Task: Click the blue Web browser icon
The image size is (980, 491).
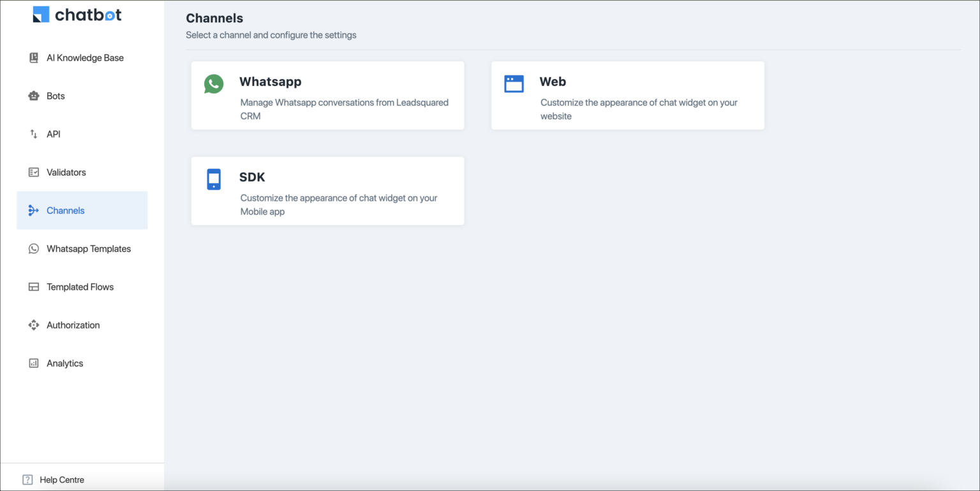Action: tap(514, 84)
